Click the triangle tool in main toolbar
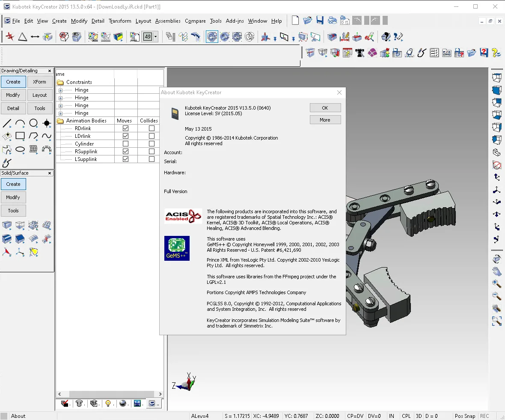 22,37
